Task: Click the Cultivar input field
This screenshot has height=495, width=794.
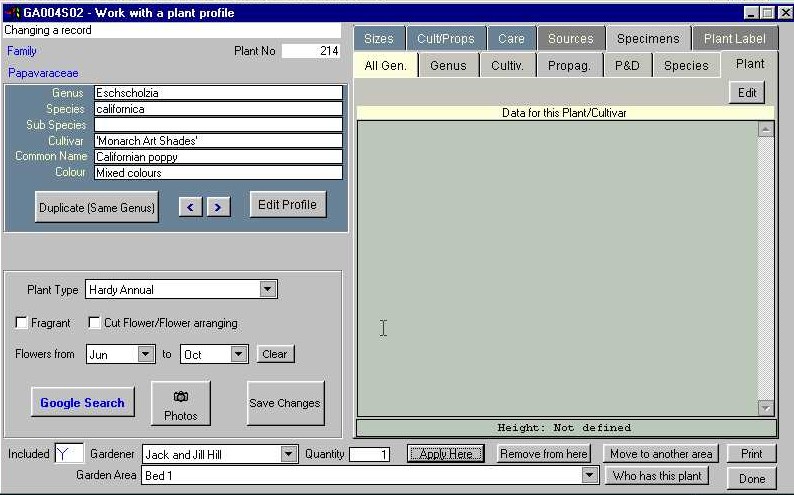Action: coord(218,141)
